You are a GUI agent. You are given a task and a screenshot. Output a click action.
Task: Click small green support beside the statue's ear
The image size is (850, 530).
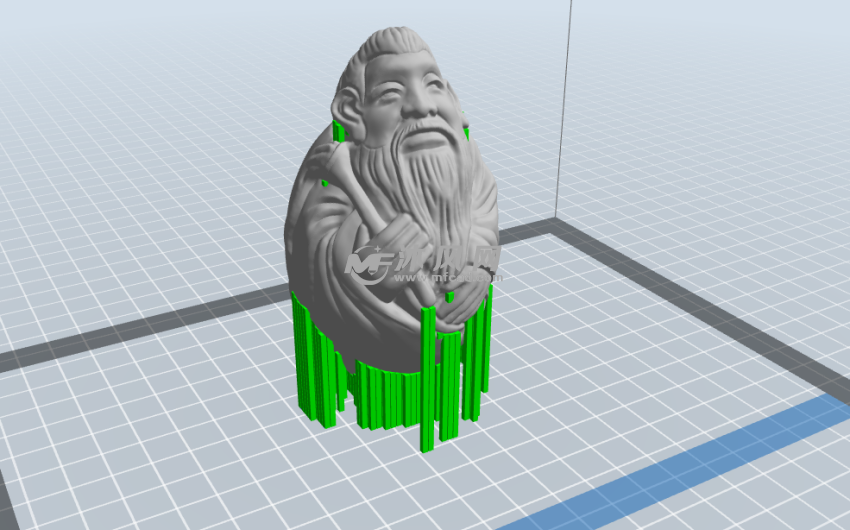point(339,132)
